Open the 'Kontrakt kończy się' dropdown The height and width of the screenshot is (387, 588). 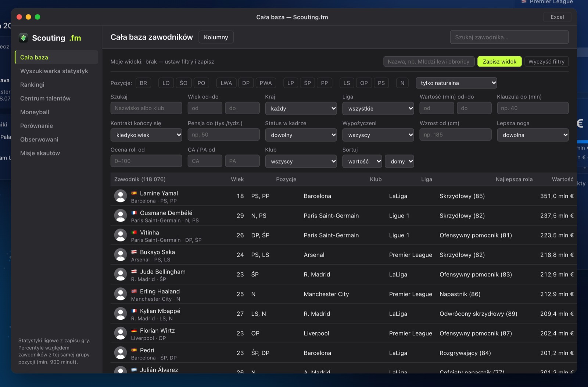(146, 135)
